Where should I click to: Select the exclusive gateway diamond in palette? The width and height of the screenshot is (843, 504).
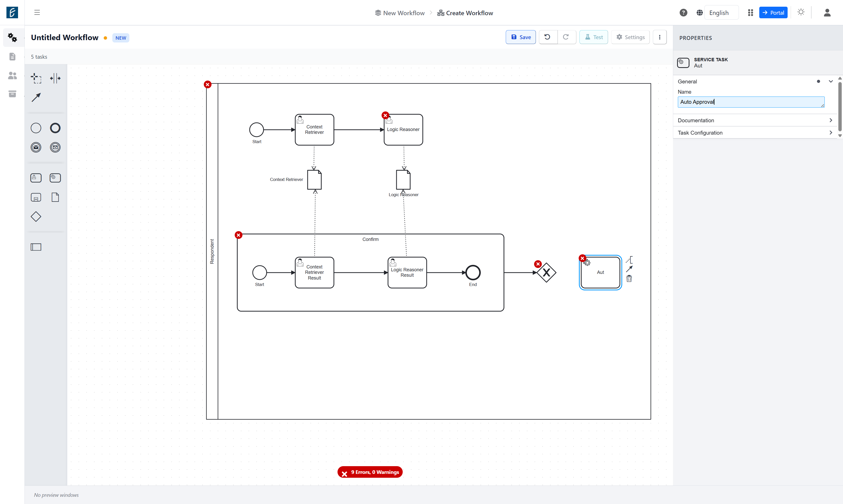click(x=36, y=216)
